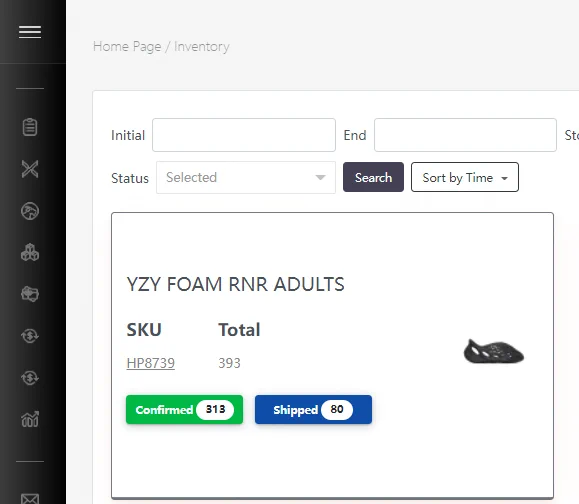Screen dimensions: 579x504
Task: Click the Initial date input field
Action: pos(244,135)
